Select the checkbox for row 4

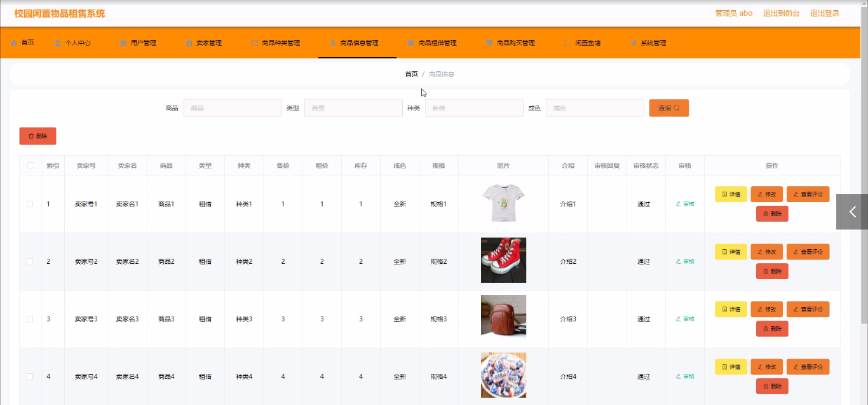click(x=30, y=376)
